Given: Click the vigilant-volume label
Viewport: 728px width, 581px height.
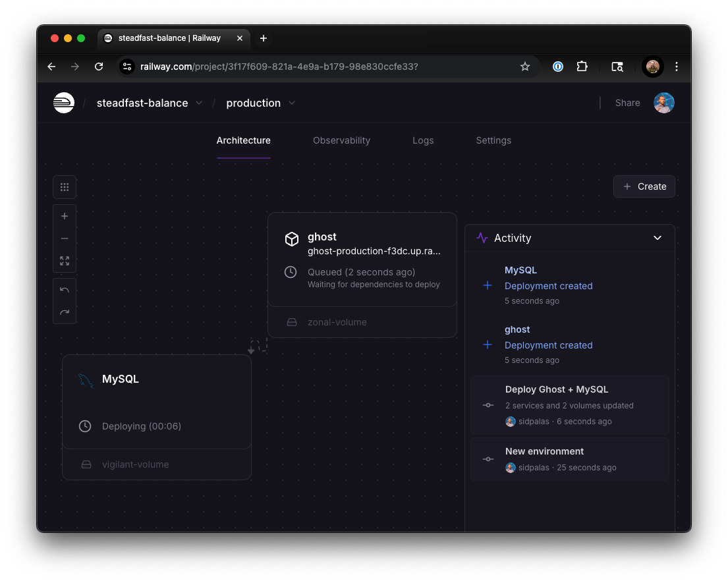Looking at the screenshot, I should coord(135,464).
